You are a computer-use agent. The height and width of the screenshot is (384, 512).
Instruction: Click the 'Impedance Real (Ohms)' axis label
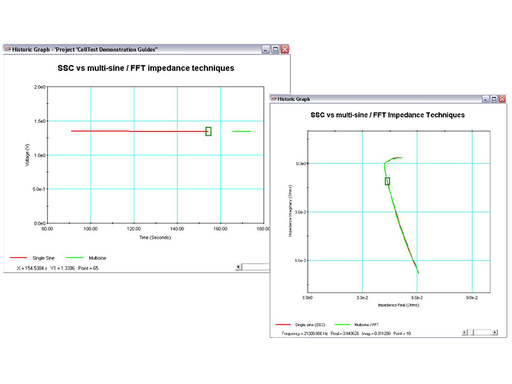pyautogui.click(x=398, y=305)
